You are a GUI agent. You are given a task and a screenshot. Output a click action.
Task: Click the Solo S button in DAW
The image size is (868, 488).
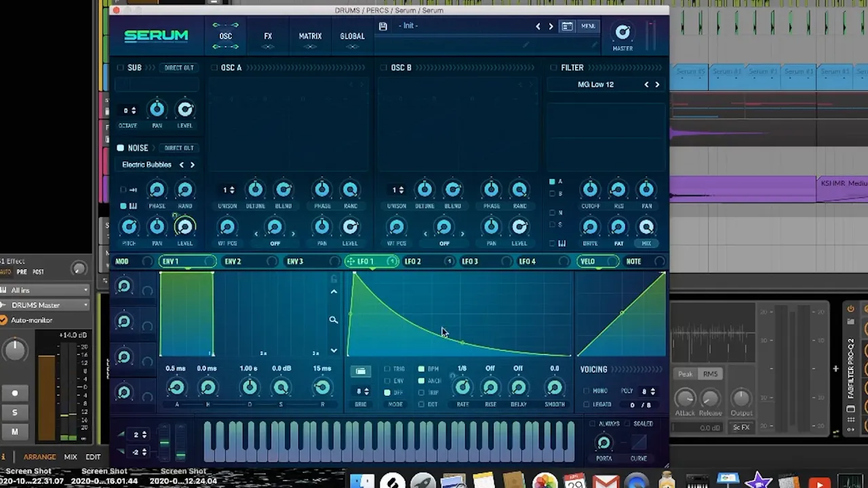(x=15, y=412)
